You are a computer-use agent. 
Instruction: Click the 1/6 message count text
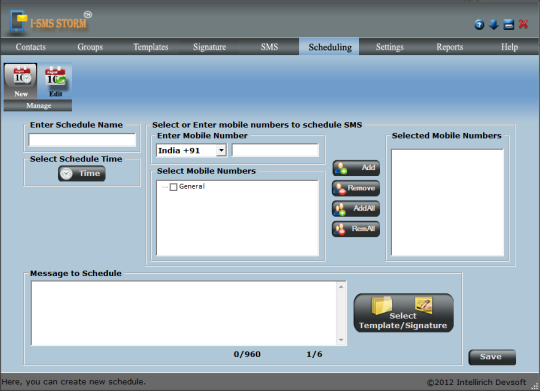point(314,354)
